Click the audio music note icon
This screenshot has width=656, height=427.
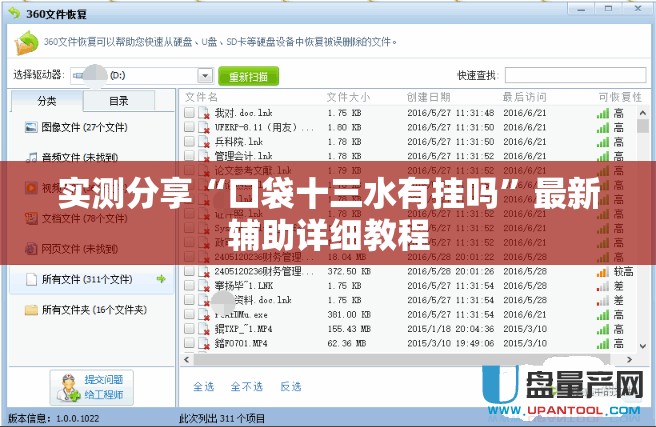pos(31,157)
